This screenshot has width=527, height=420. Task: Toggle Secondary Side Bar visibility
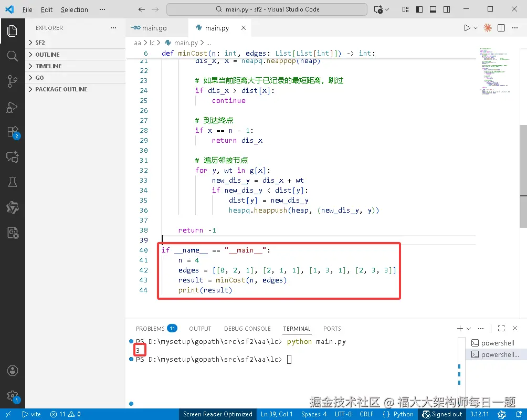(447, 9)
